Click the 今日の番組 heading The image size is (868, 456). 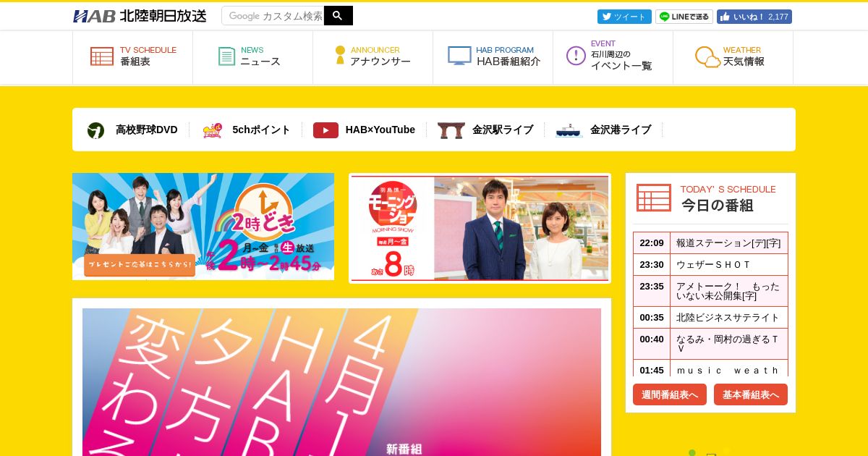[718, 206]
